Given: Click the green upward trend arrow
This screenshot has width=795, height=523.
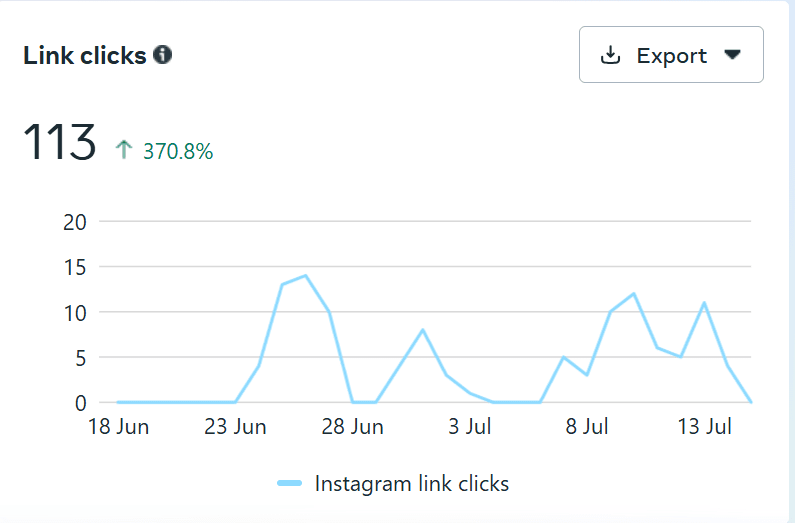Looking at the screenshot, I should [x=124, y=150].
